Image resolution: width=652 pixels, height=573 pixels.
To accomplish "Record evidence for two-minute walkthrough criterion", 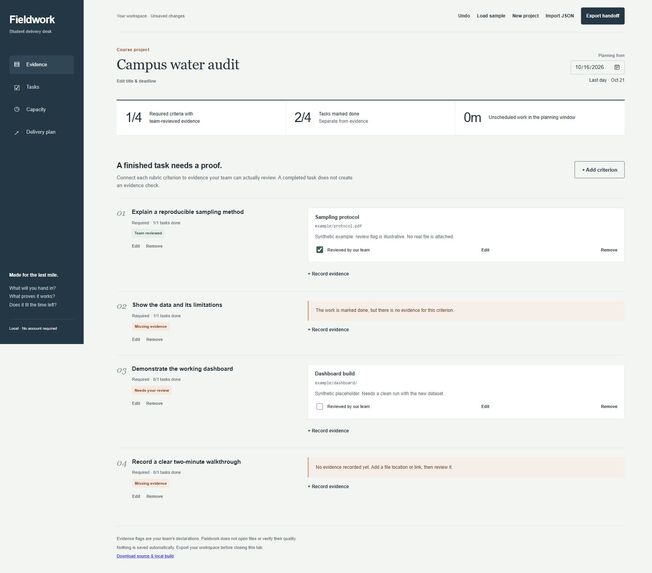I will pyautogui.click(x=328, y=486).
